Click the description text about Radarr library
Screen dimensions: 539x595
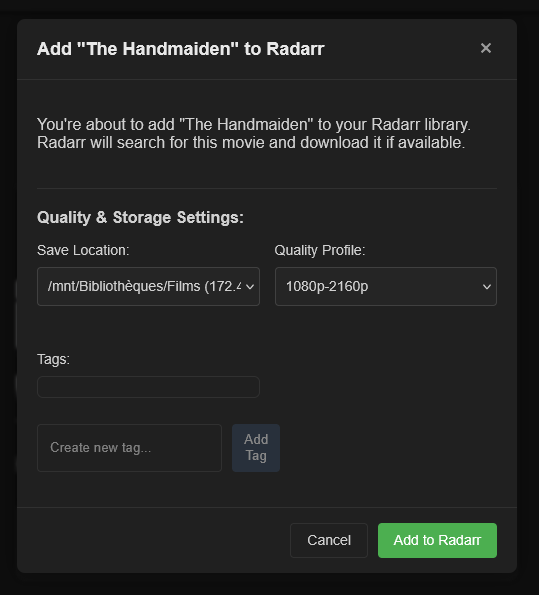pos(254,134)
